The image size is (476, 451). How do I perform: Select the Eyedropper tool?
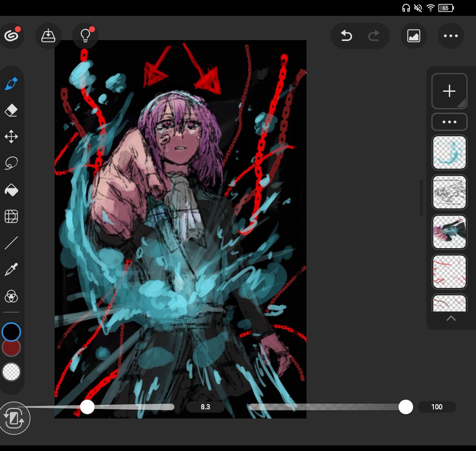pyautogui.click(x=12, y=270)
